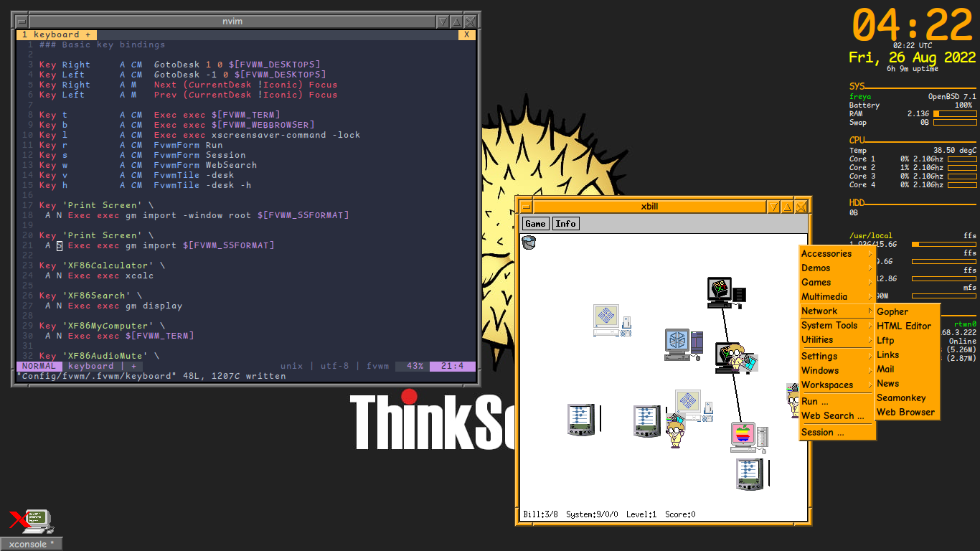Screen dimensions: 980x551
Task: Click the rainbow Apple computer icon
Action: 743,435
